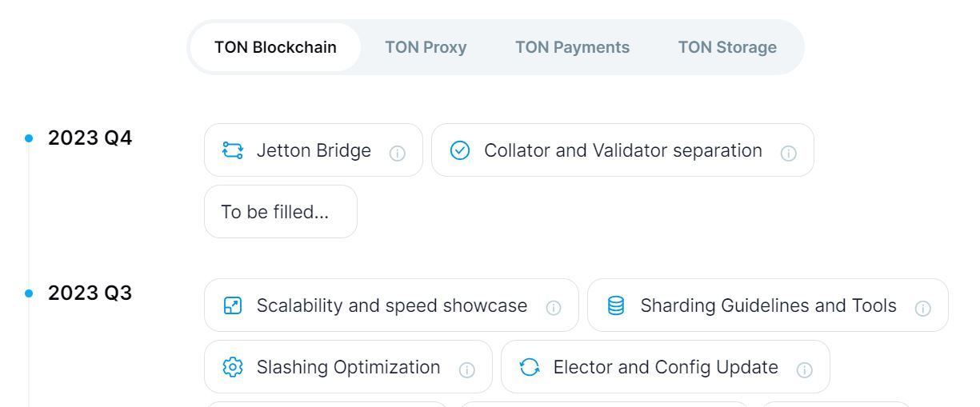Show info for Collator and Validator separation
Screen dimensions: 980x407
coord(787,152)
